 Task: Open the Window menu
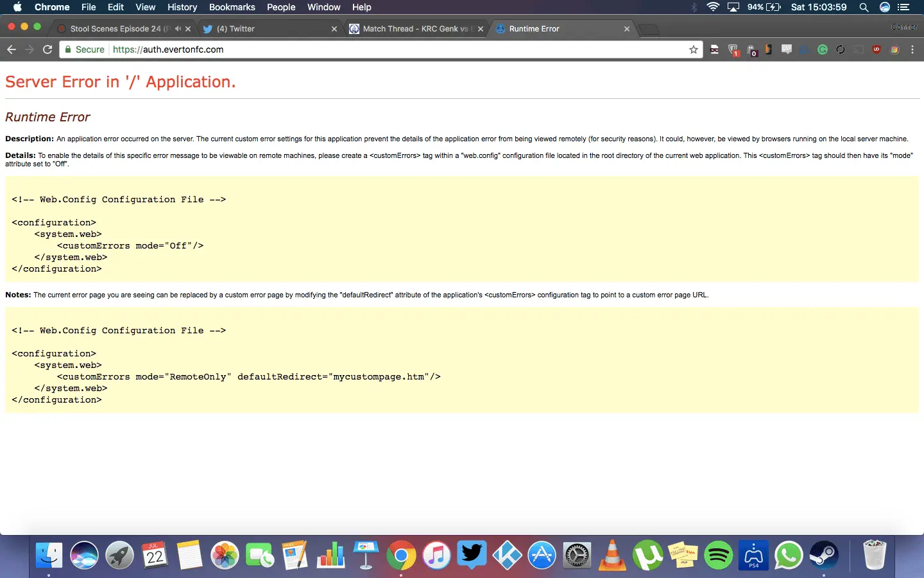323,7
